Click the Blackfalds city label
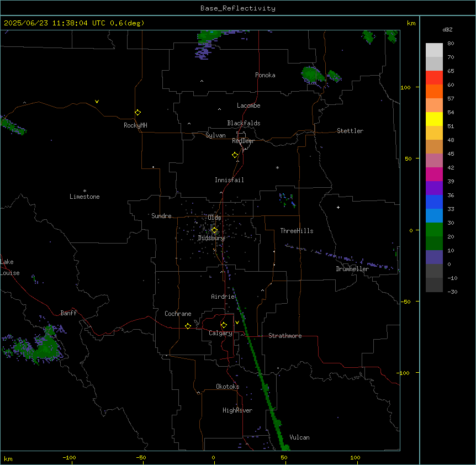The height and width of the screenshot is (465, 476). pyautogui.click(x=244, y=123)
